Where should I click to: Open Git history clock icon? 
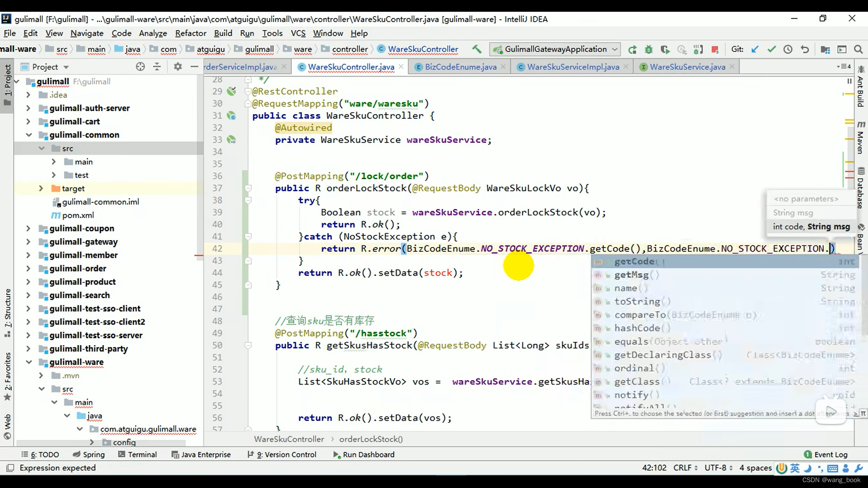[x=788, y=49]
